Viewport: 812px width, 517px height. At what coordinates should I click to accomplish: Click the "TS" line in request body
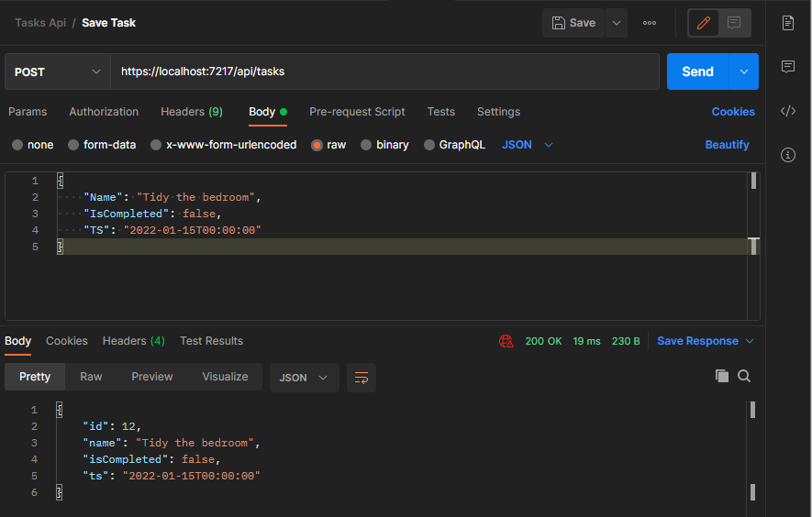(x=172, y=230)
